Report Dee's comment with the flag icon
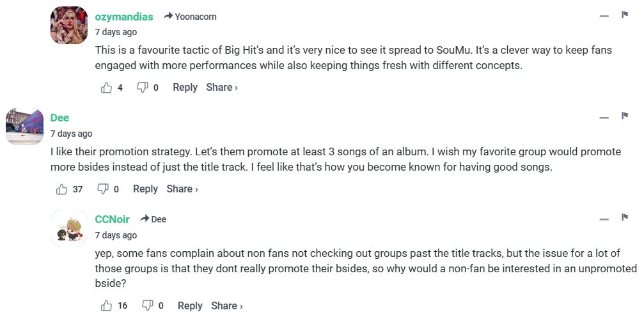Viewport: 644px width, 317px height. coord(625,116)
